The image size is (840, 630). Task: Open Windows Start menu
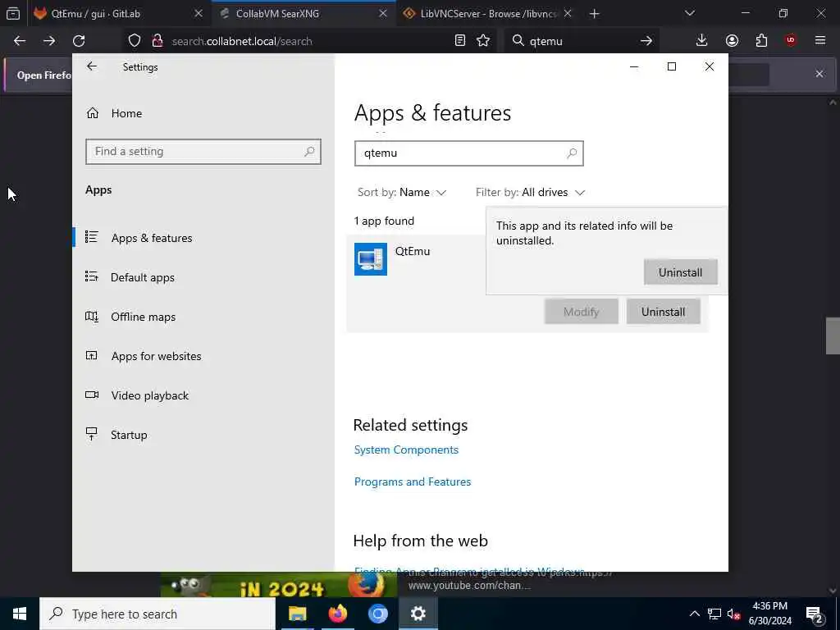click(x=20, y=614)
